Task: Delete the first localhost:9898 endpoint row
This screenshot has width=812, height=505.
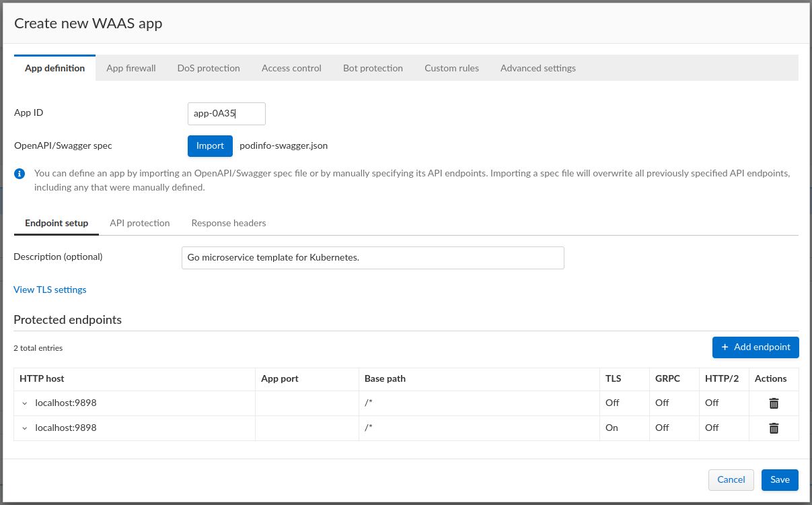Action: (x=774, y=403)
